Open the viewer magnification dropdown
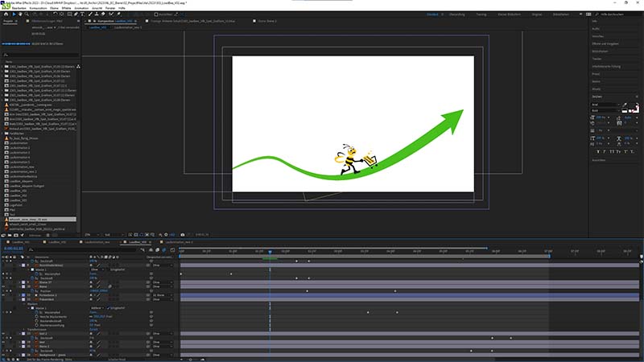The height and width of the screenshot is (362, 644). pos(92,235)
